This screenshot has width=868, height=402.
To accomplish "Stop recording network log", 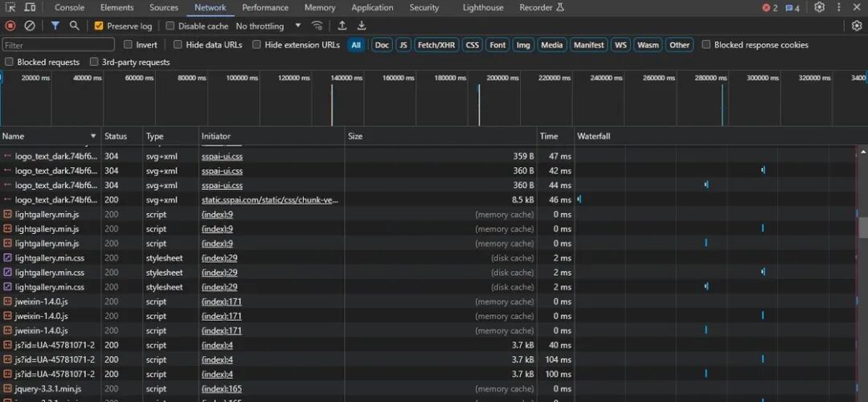I will 10,26.
